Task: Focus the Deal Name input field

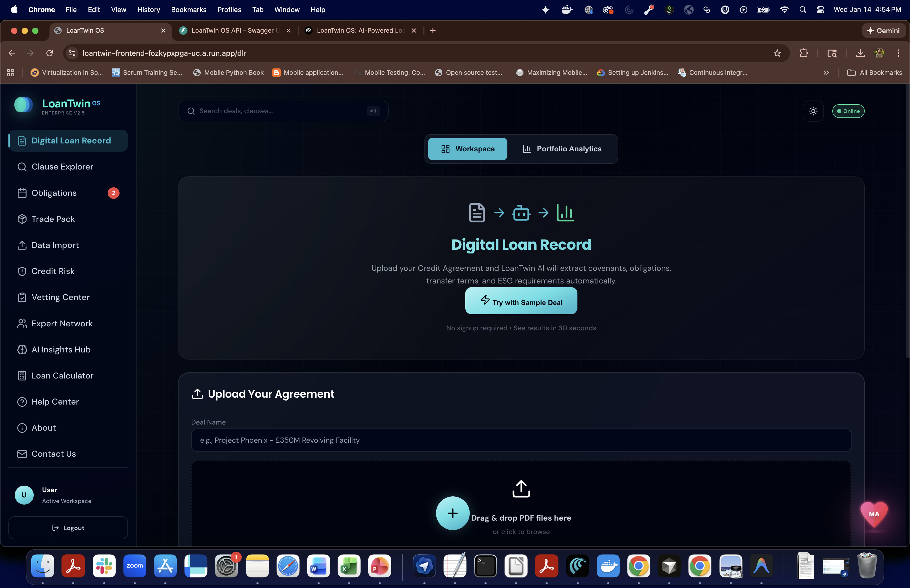Action: click(521, 440)
